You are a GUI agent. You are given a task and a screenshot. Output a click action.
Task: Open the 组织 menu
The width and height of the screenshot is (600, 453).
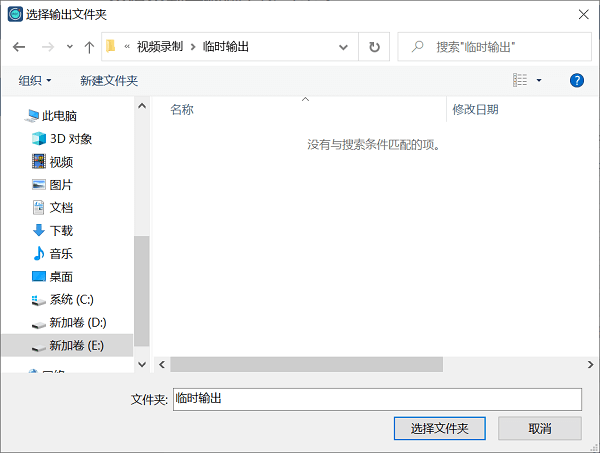[x=35, y=81]
